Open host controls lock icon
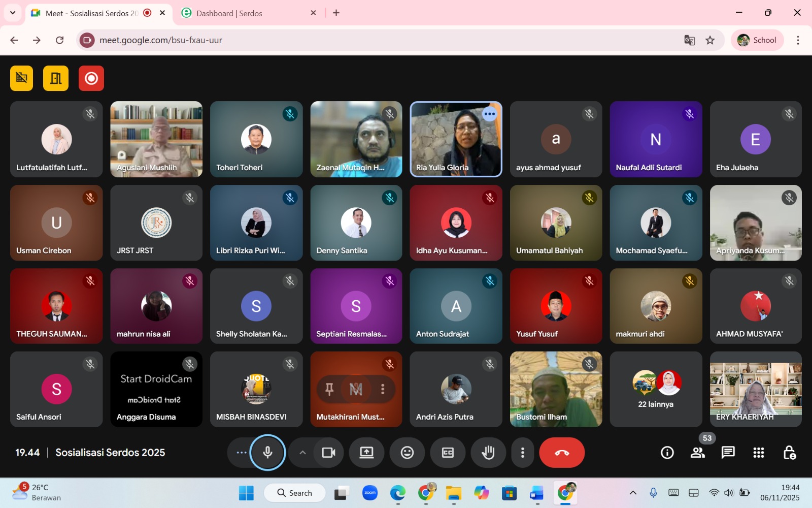Image resolution: width=812 pixels, height=508 pixels. [789, 452]
